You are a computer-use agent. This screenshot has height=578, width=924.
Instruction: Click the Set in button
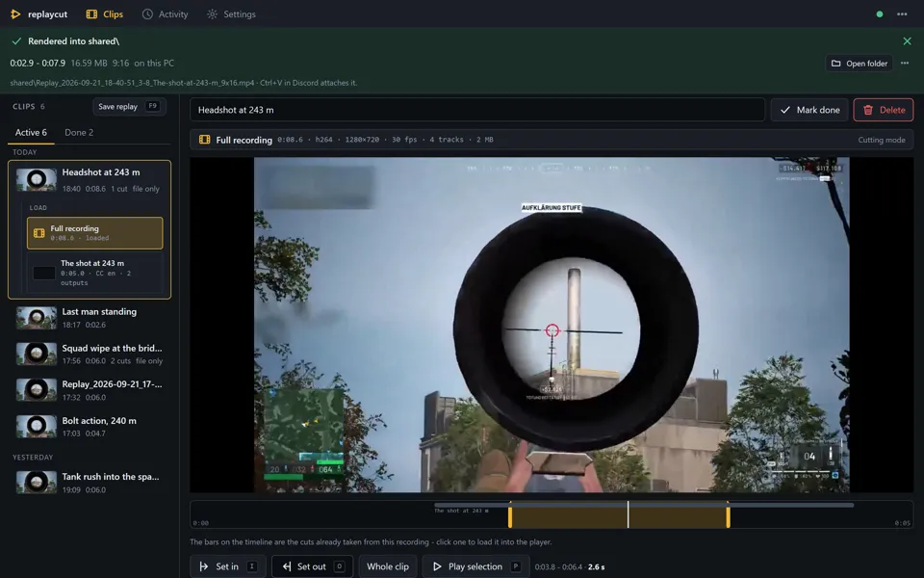(228, 566)
